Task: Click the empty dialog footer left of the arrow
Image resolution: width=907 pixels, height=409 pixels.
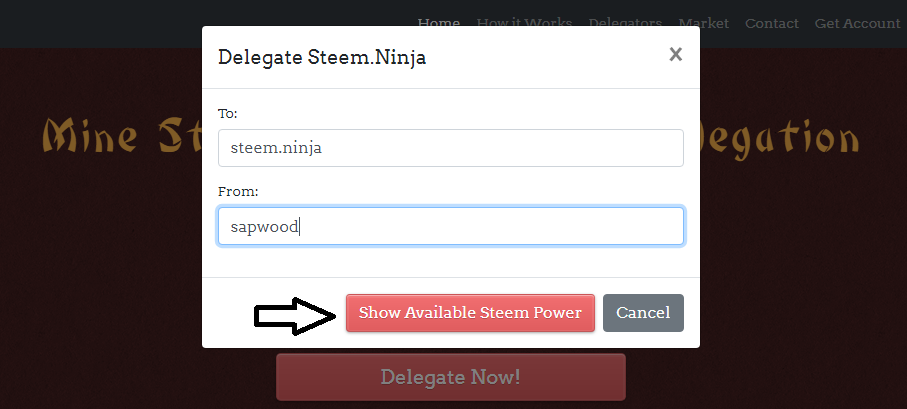Action: (x=228, y=313)
